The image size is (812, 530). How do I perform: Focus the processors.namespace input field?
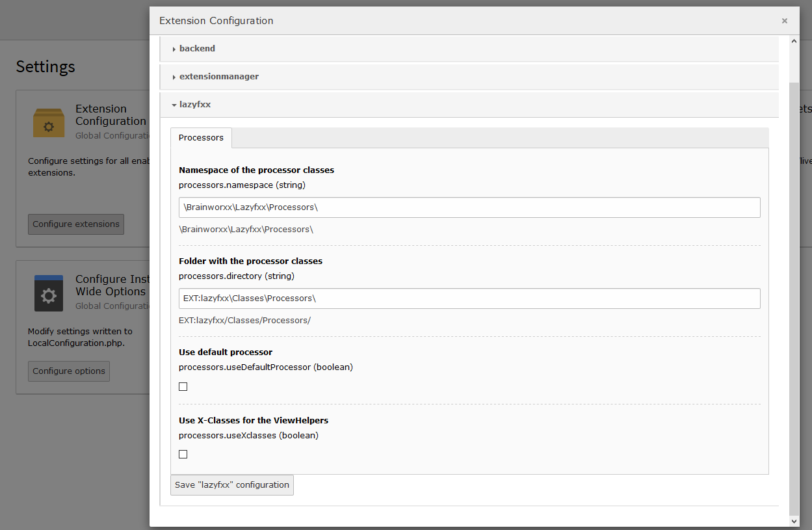coord(469,207)
